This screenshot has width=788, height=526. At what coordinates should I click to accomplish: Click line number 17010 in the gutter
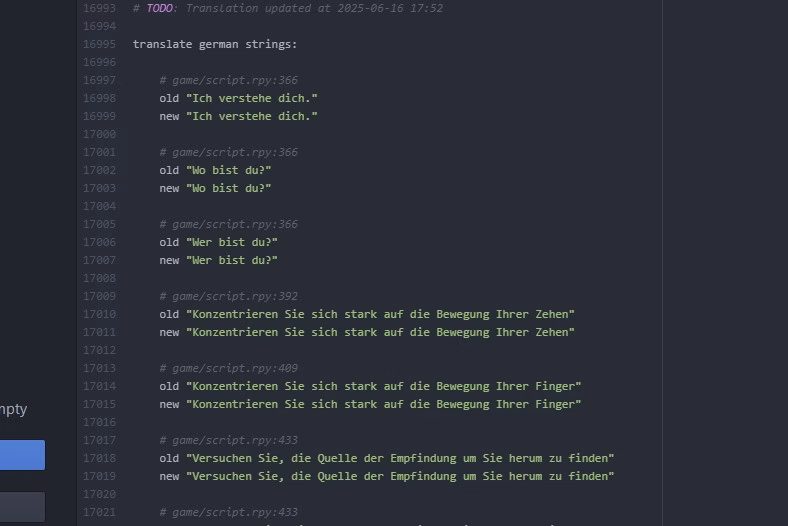click(100, 314)
